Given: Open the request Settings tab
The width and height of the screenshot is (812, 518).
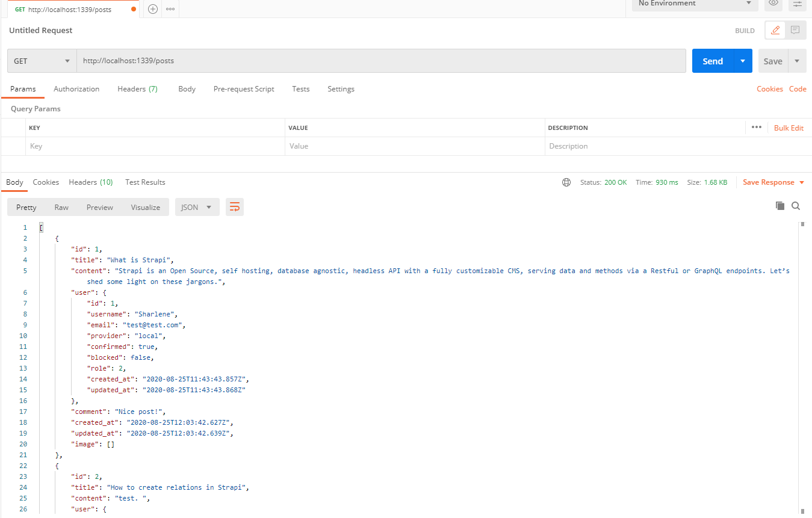Looking at the screenshot, I should pyautogui.click(x=341, y=89).
